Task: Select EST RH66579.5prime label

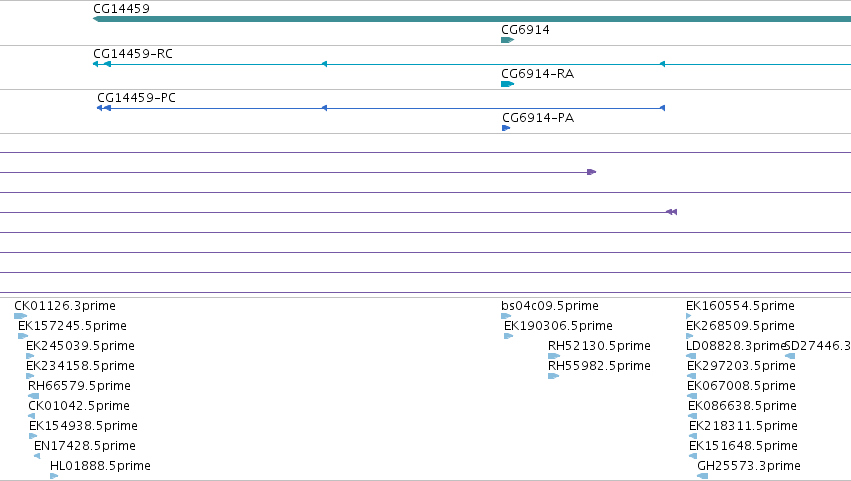Action: pos(79,386)
